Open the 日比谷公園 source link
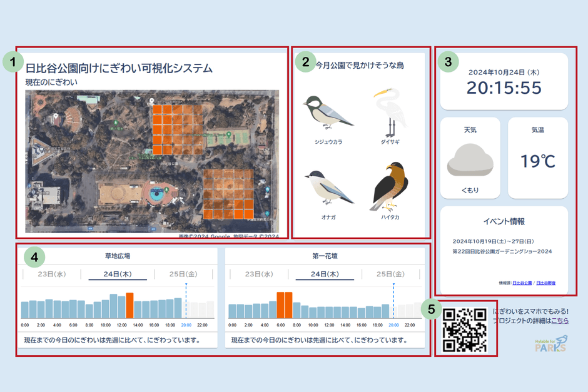The image size is (588, 392). [522, 283]
